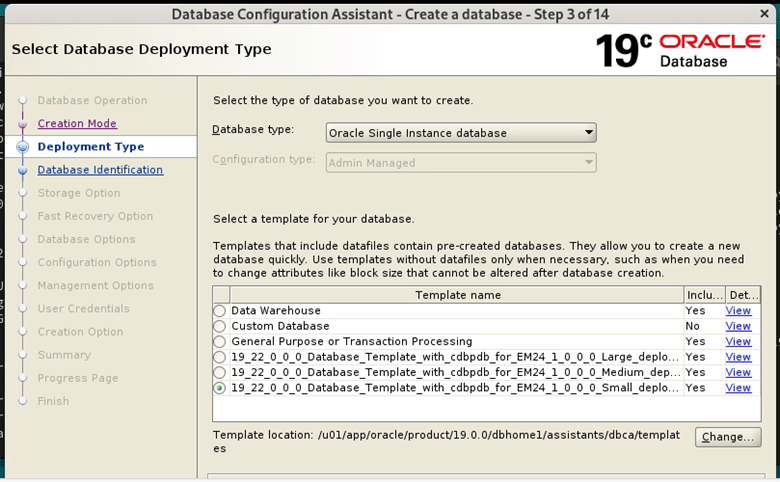Click the Oracle 19c Database logo
This screenshot has width=780, height=482.
(x=680, y=50)
